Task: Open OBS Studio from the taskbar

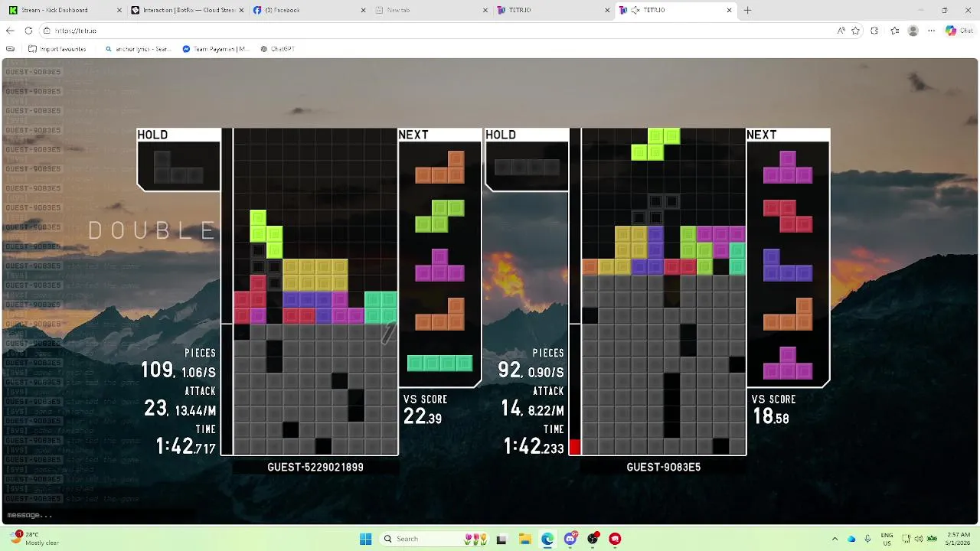Action: (x=593, y=539)
